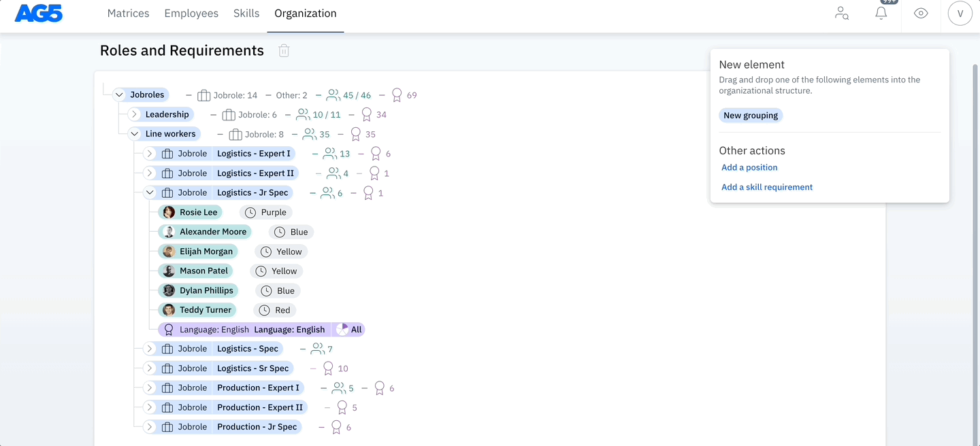Click the AG5 logo
Viewport: 980px width, 446px height.
click(x=38, y=14)
